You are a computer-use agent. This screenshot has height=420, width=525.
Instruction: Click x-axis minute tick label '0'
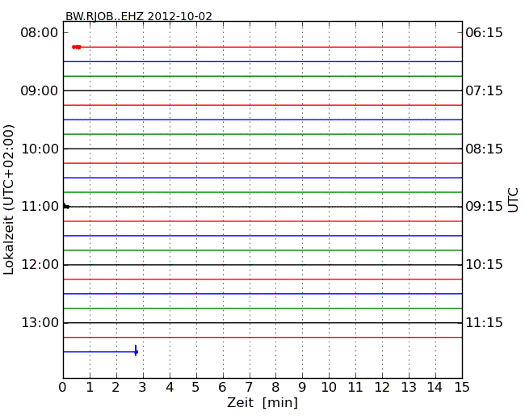click(63, 388)
